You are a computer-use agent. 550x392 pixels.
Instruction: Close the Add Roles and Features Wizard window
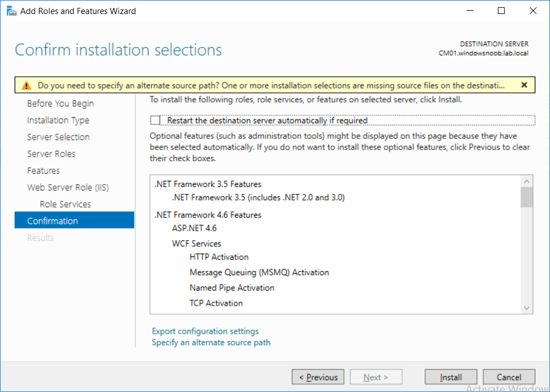click(533, 11)
